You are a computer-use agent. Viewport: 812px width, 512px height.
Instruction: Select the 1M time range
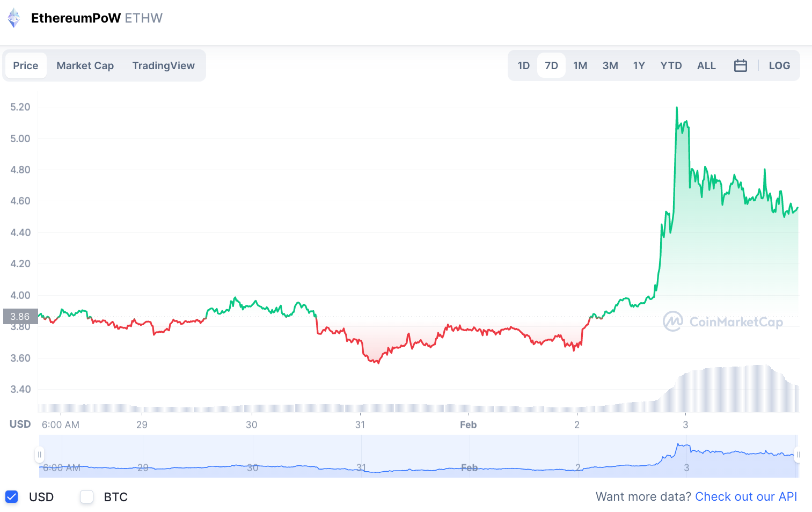pyautogui.click(x=580, y=65)
